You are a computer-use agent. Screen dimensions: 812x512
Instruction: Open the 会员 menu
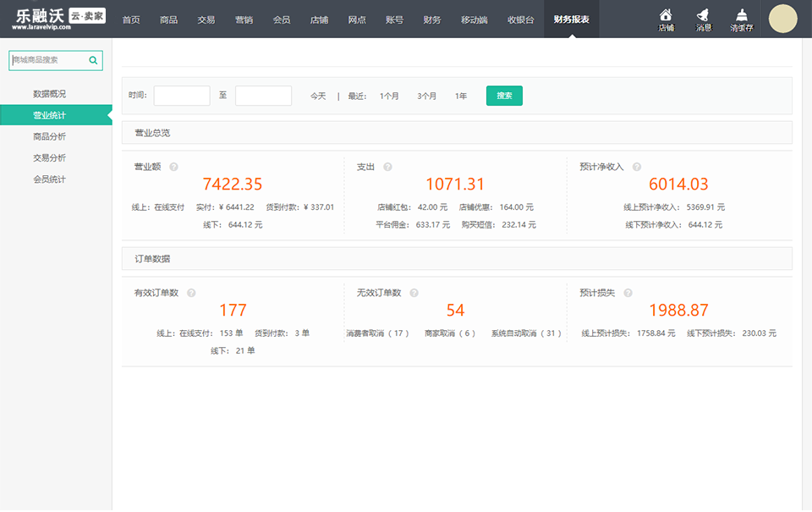point(282,19)
